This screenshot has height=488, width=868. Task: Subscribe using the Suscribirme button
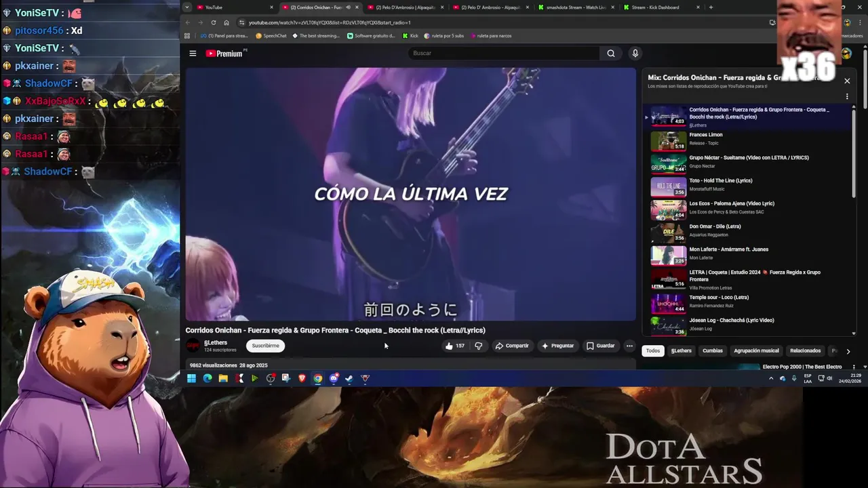coord(265,346)
